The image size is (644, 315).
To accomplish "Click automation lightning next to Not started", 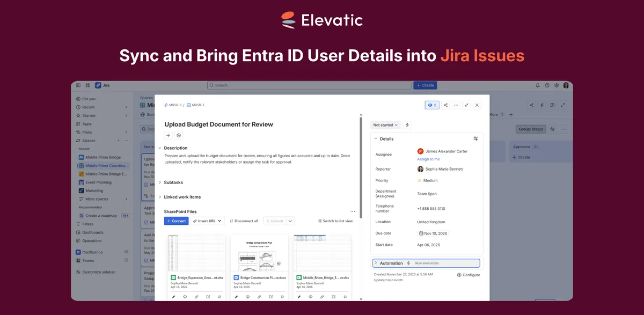I will click(x=407, y=125).
